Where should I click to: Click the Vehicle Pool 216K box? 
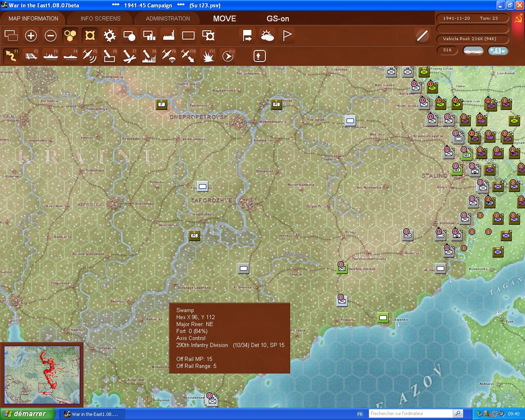[472, 39]
